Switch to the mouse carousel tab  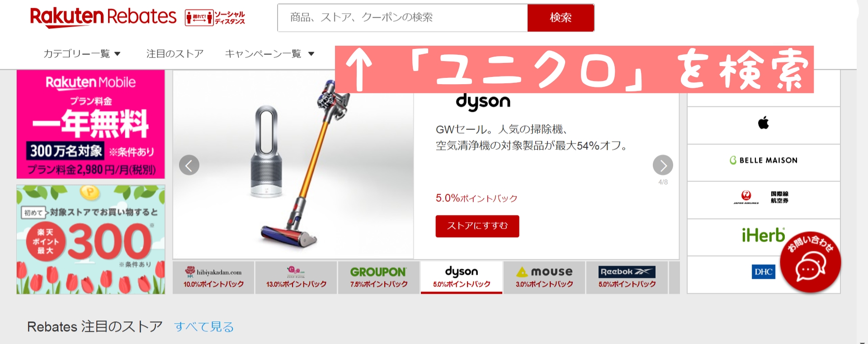[544, 277]
